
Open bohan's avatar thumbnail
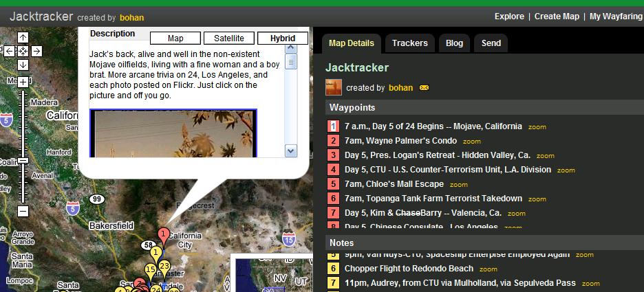pyautogui.click(x=334, y=87)
